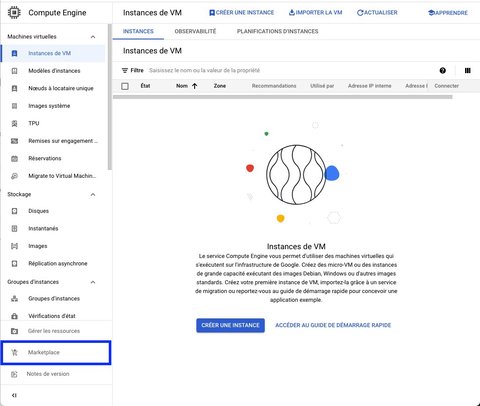Click the help question mark icon
The image size is (480, 406).
tap(443, 70)
